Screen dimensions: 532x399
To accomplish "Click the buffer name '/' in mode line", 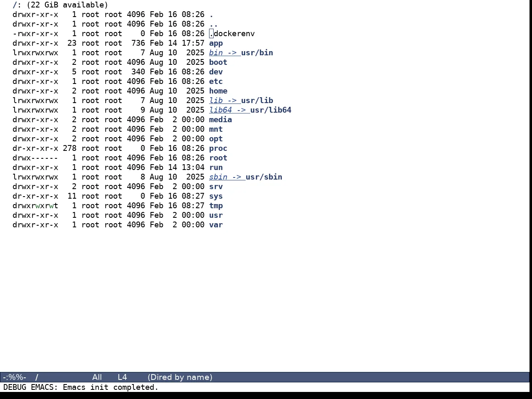I will click(x=37, y=377).
